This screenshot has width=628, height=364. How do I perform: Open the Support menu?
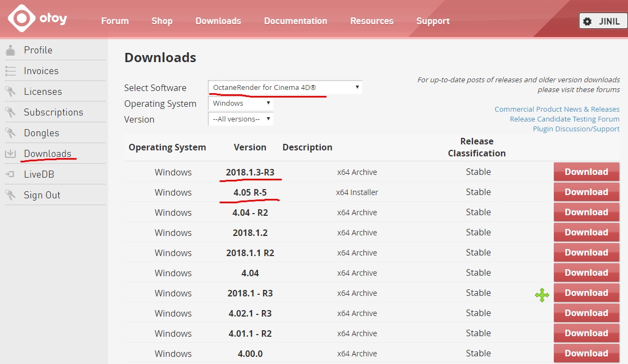pos(433,21)
